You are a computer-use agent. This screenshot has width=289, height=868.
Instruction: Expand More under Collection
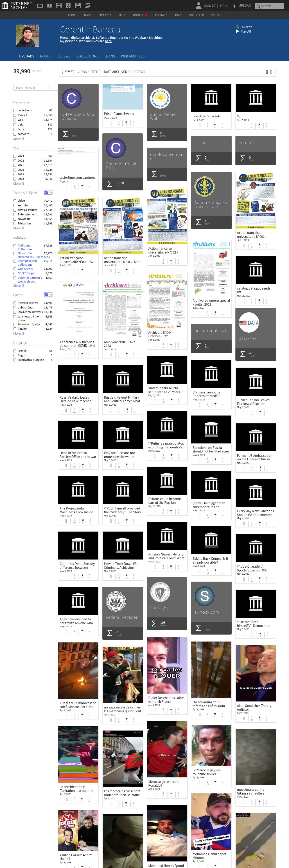point(18,286)
